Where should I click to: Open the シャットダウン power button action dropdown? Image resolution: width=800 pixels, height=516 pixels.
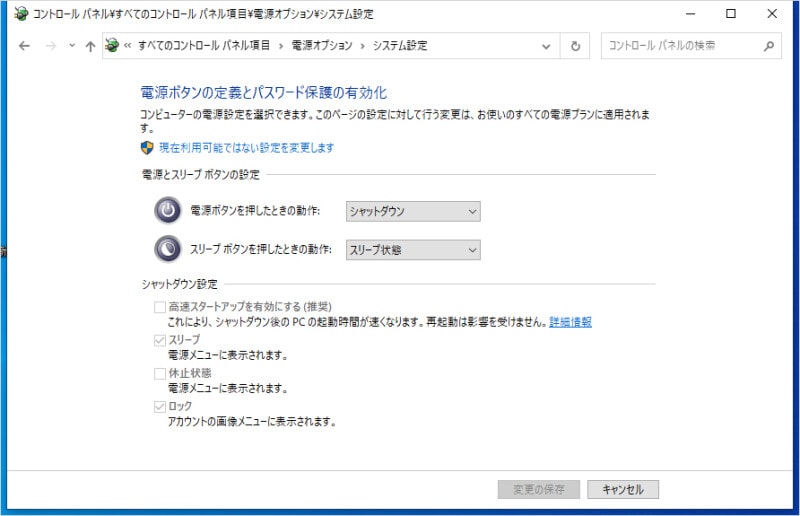point(413,211)
